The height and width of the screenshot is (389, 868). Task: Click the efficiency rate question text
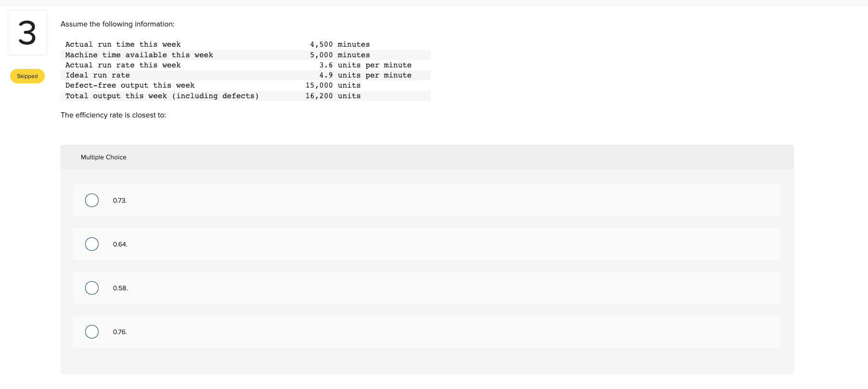click(113, 115)
